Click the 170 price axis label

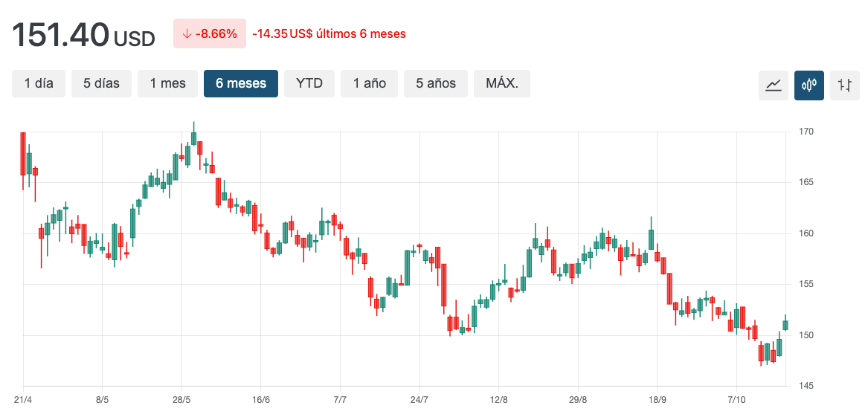tap(807, 132)
